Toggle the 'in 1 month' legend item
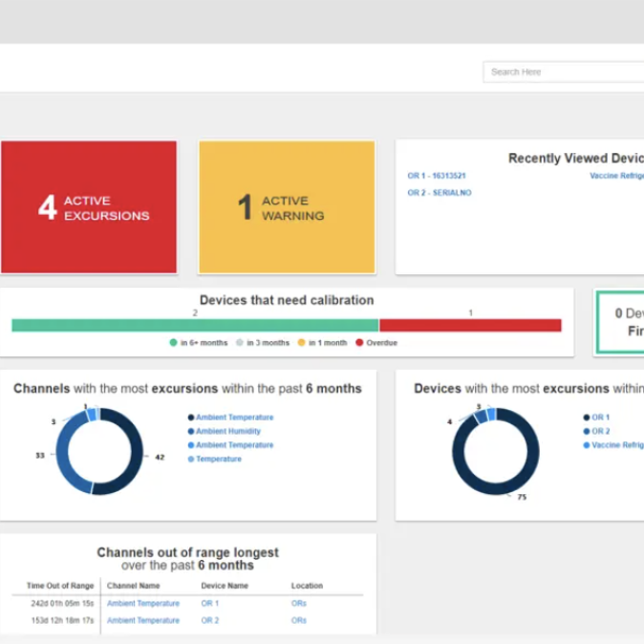The height and width of the screenshot is (644, 644). 322,342
